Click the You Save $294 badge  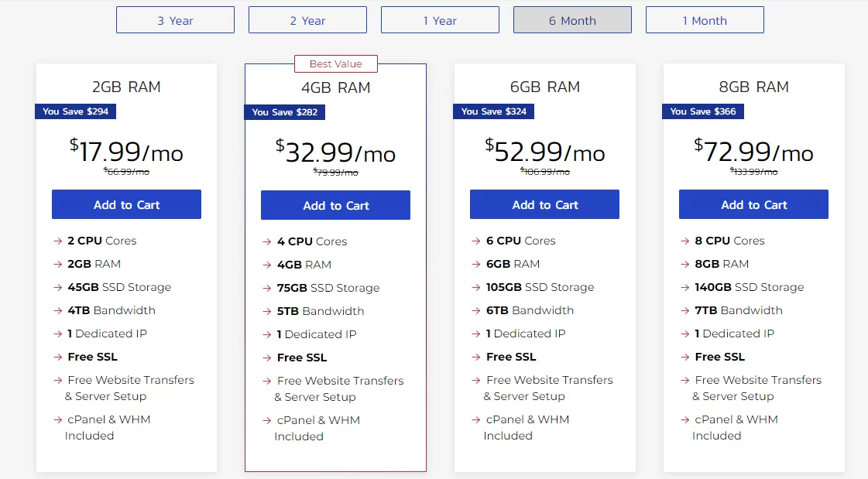click(75, 111)
